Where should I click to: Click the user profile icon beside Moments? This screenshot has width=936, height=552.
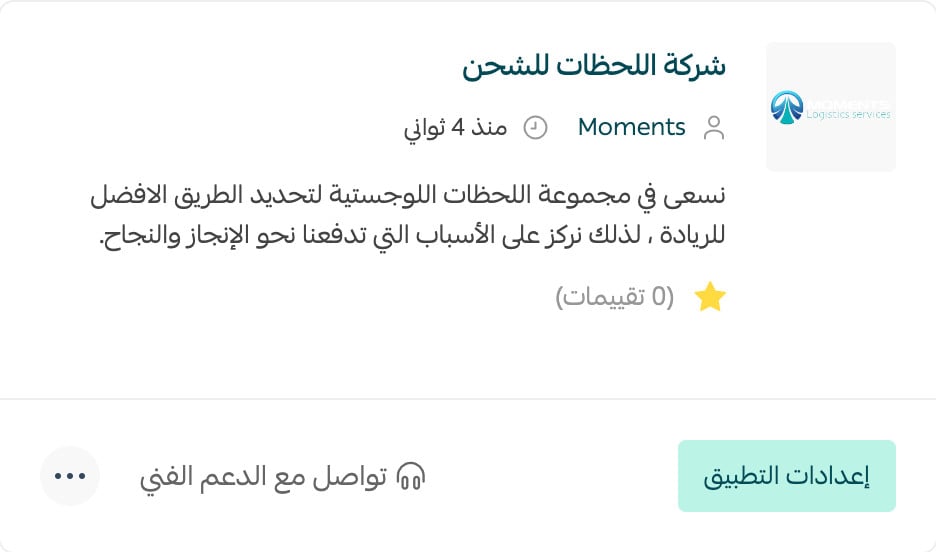714,128
